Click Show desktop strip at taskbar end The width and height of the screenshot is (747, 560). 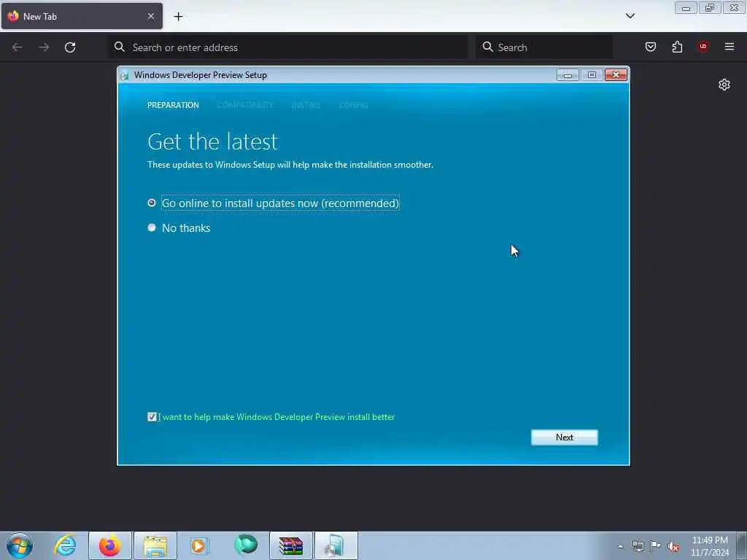742,545
